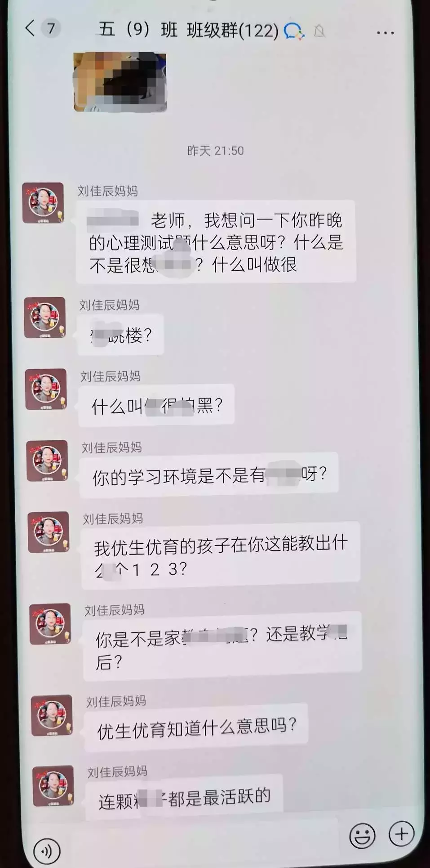Tap the unread count badge showing 7
Viewport: 430px width, 868px height.
(x=51, y=28)
